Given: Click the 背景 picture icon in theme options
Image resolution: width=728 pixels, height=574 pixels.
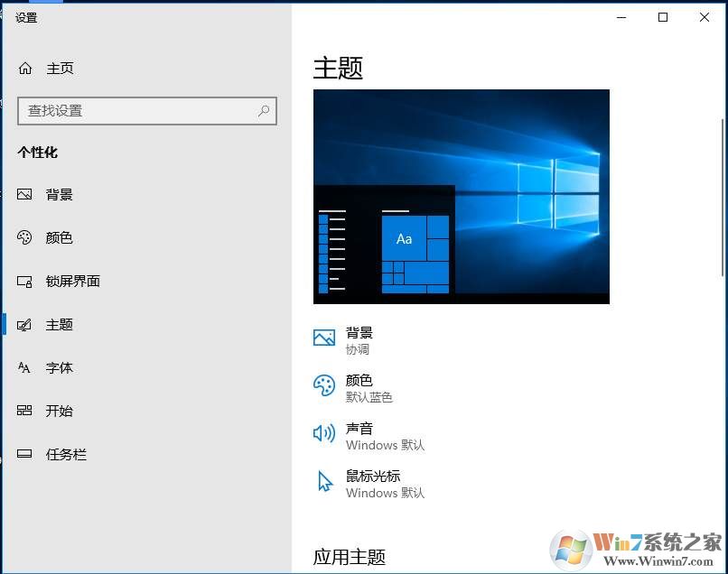Looking at the screenshot, I should tap(324, 338).
